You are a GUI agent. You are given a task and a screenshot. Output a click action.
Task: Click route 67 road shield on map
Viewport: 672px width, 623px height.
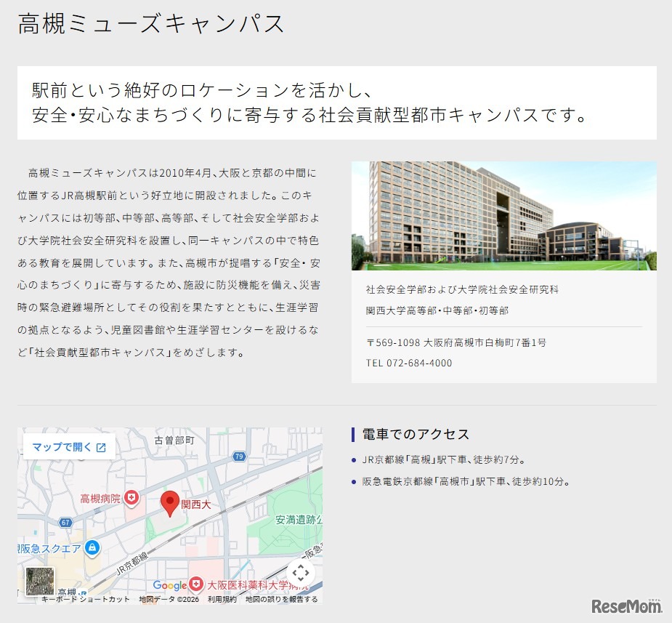pos(65,522)
